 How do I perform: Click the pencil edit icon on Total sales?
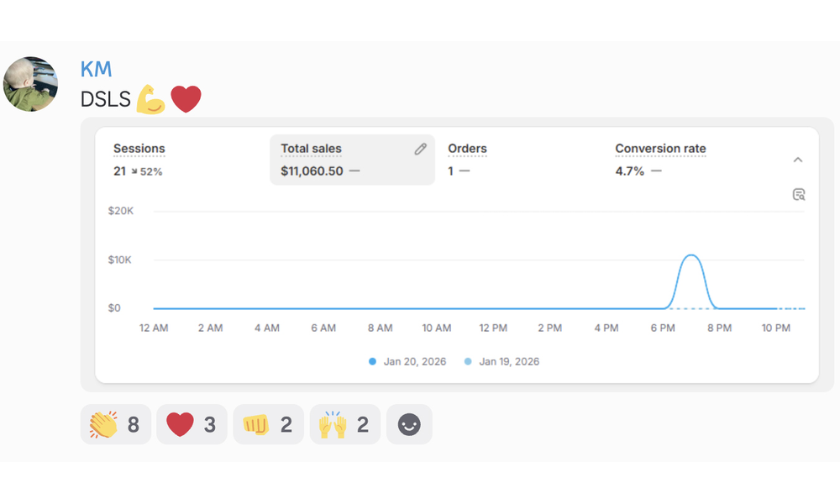click(x=421, y=150)
